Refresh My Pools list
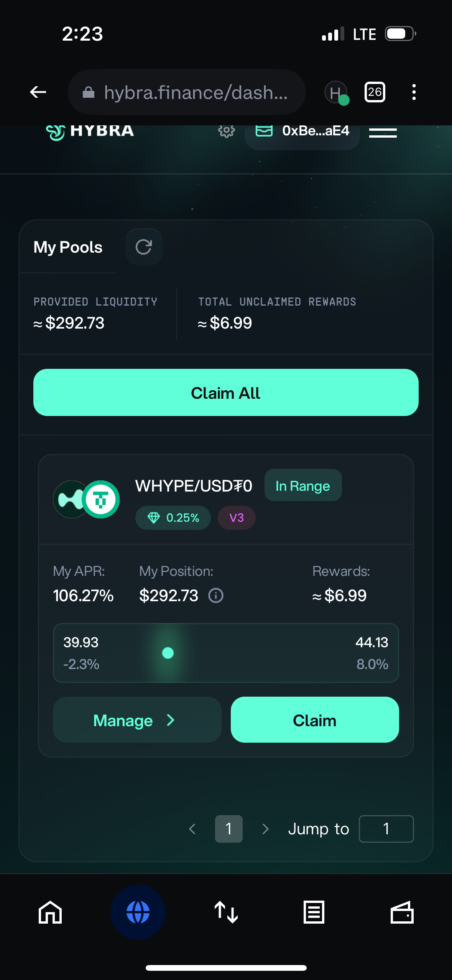Viewport: 452px width, 980px height. pos(144,247)
